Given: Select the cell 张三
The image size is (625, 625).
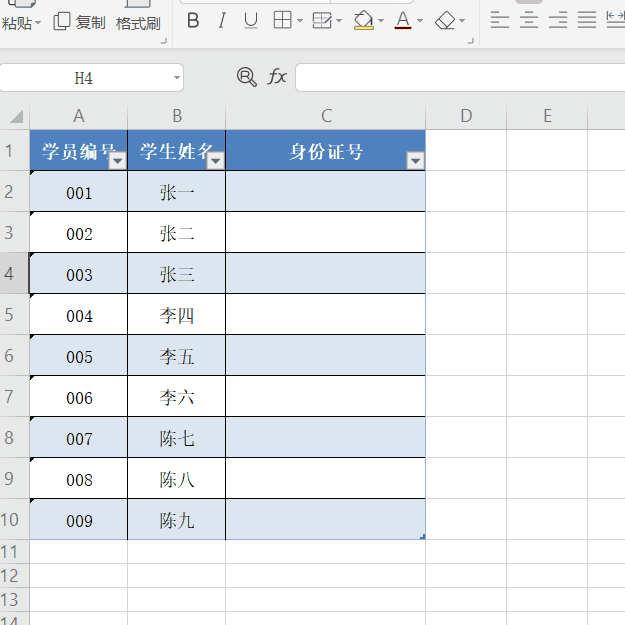Looking at the screenshot, I should [x=177, y=273].
